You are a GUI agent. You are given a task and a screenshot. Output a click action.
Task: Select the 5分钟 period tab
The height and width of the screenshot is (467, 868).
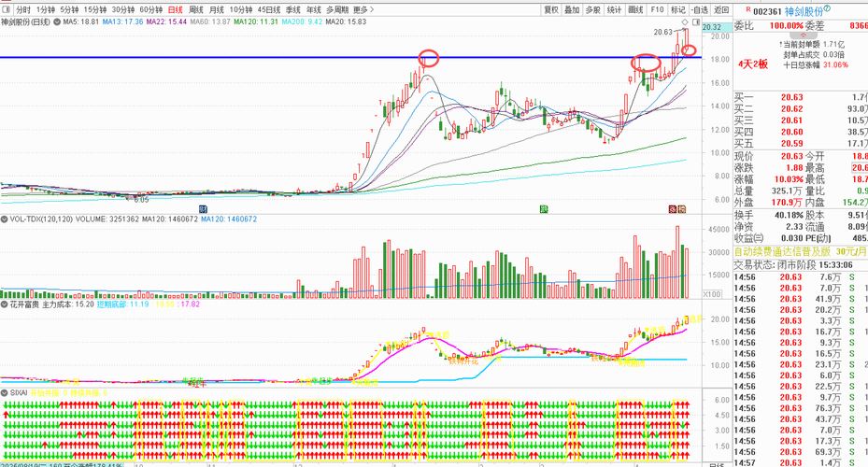[x=69, y=10]
